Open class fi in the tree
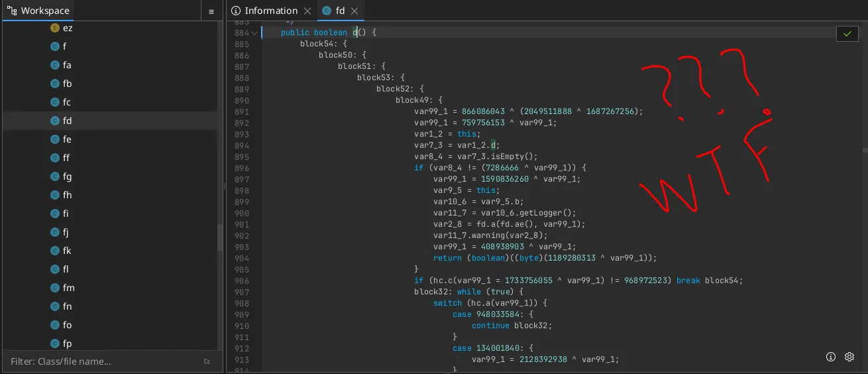 click(65, 214)
